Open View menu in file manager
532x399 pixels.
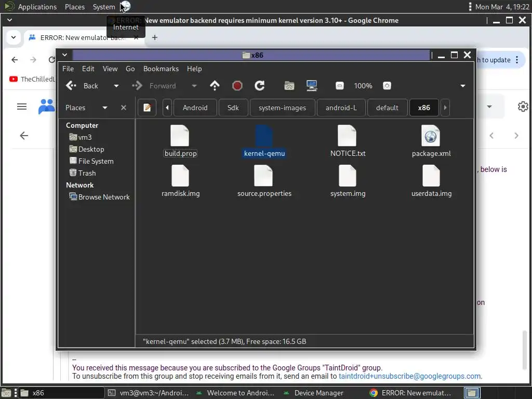click(110, 69)
